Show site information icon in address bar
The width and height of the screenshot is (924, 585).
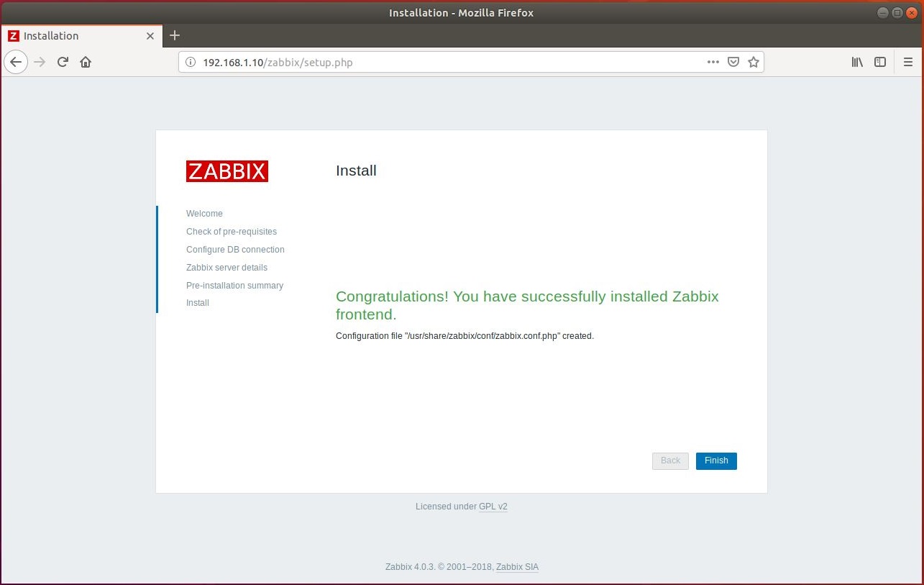pos(191,62)
